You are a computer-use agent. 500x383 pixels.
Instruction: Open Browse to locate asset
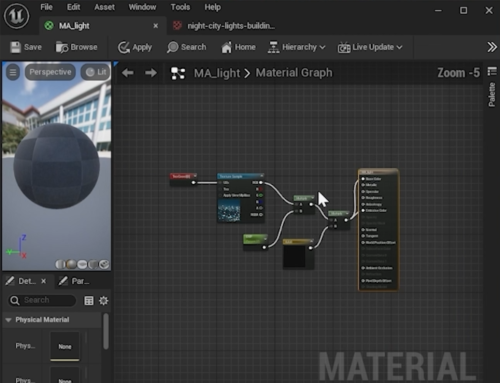(77, 47)
